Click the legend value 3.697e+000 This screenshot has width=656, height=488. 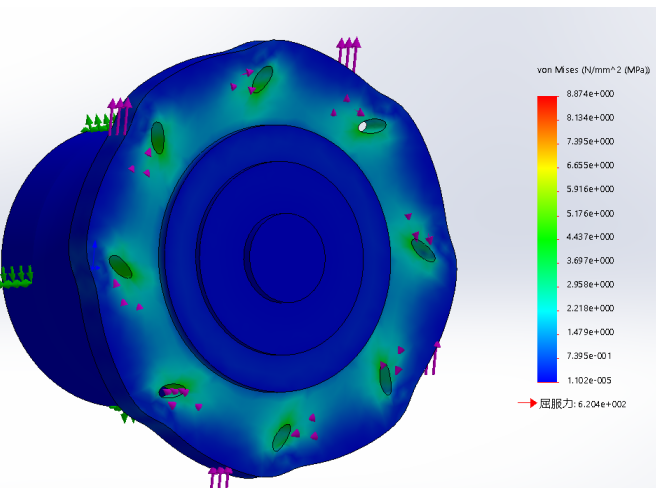pyautogui.click(x=590, y=261)
